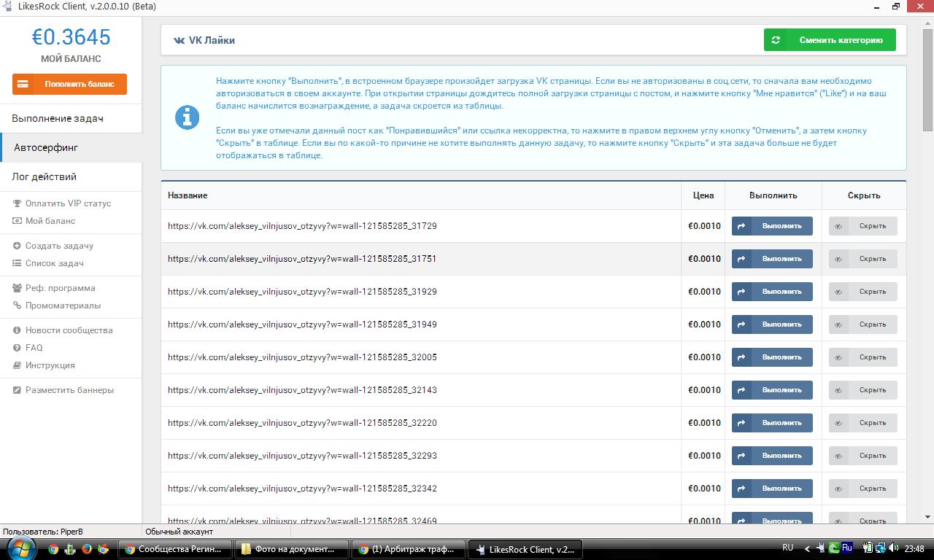Hide the wall-121585285_32293 task
Image resolution: width=934 pixels, height=560 pixels.
coord(862,456)
